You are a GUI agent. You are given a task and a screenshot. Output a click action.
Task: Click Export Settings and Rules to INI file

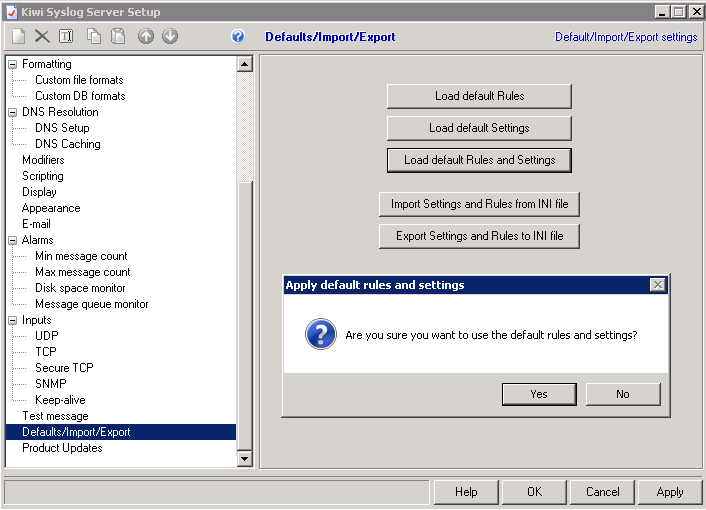click(479, 236)
